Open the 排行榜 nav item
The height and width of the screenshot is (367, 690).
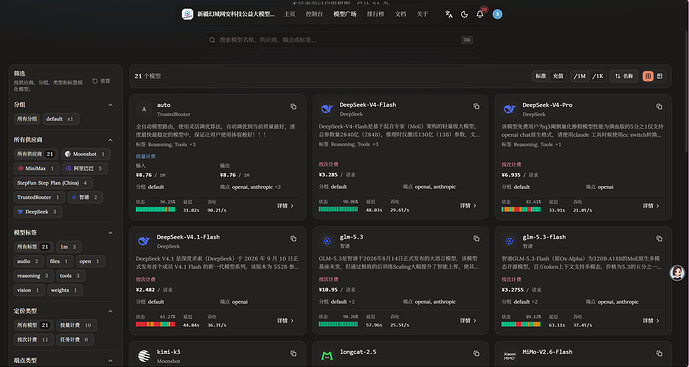tap(375, 14)
